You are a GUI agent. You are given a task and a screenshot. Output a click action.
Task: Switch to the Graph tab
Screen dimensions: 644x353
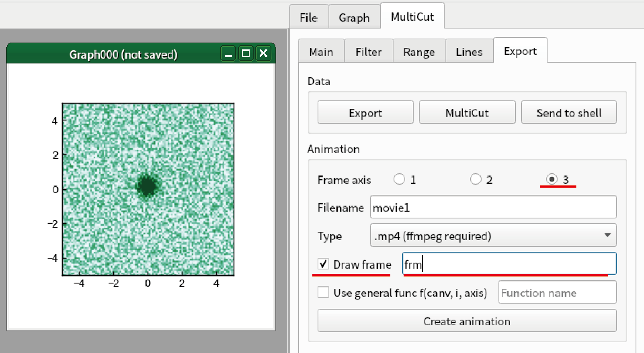tap(354, 17)
